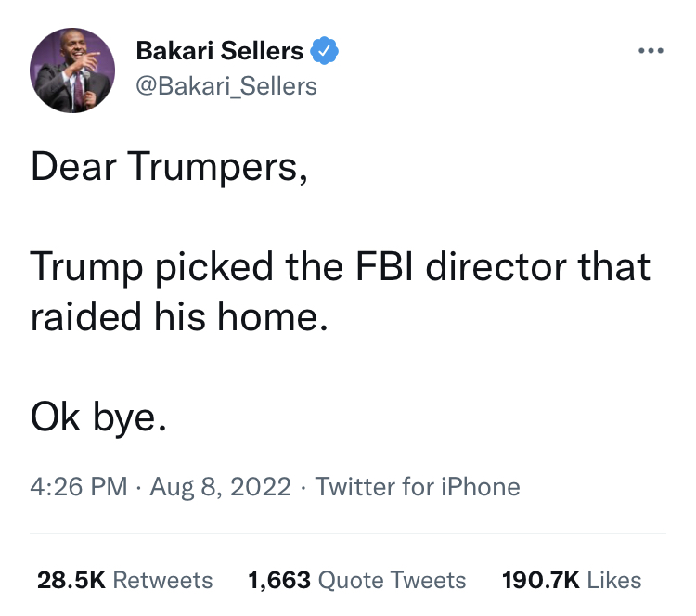Click the 28.5K retweet count number
696x616 pixels.
(71, 581)
